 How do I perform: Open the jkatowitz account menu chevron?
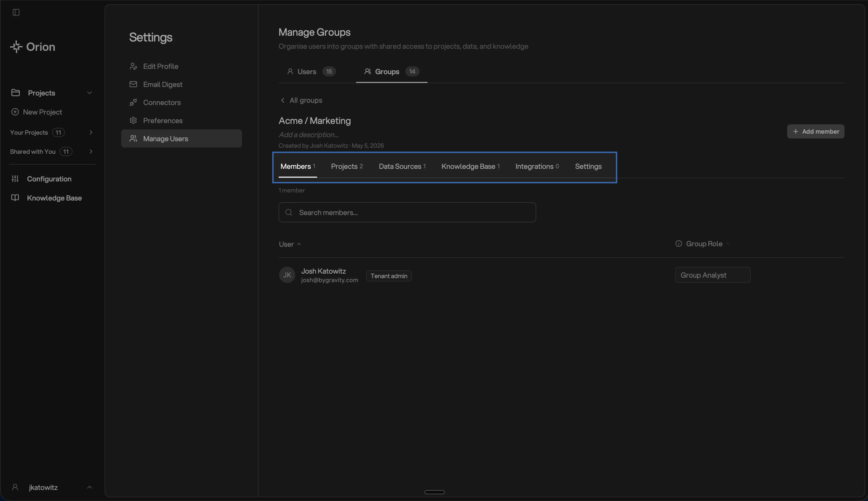tap(89, 487)
